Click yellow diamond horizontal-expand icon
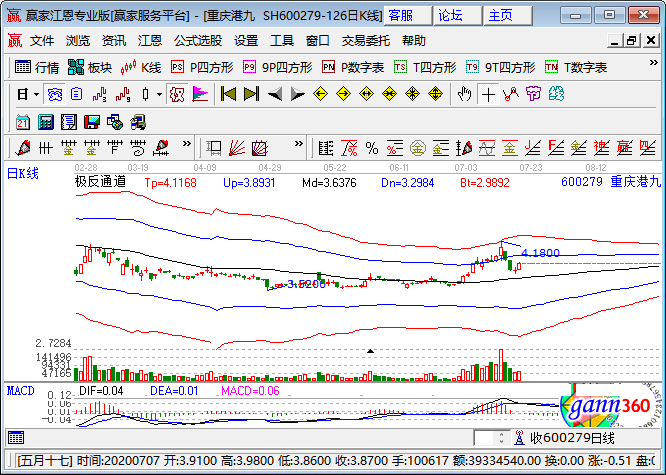This screenshot has width=666, height=475. click(x=366, y=94)
